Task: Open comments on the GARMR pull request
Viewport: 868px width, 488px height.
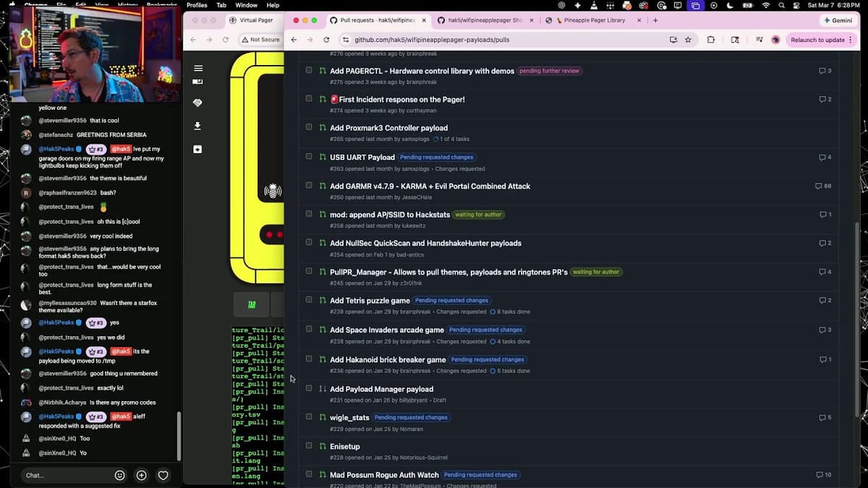Action: click(x=823, y=186)
